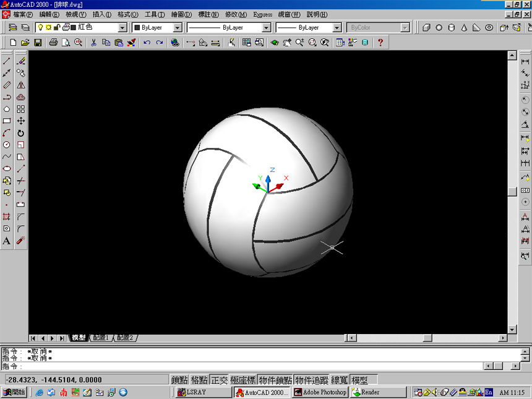Toggle the 鎖點 snap mode button

[179, 380]
